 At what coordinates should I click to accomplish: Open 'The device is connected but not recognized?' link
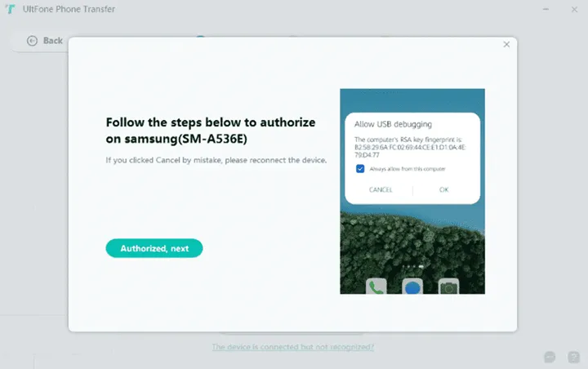tap(293, 347)
